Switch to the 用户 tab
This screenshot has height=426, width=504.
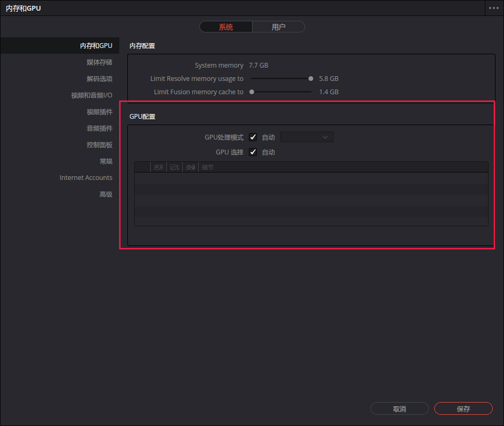278,27
